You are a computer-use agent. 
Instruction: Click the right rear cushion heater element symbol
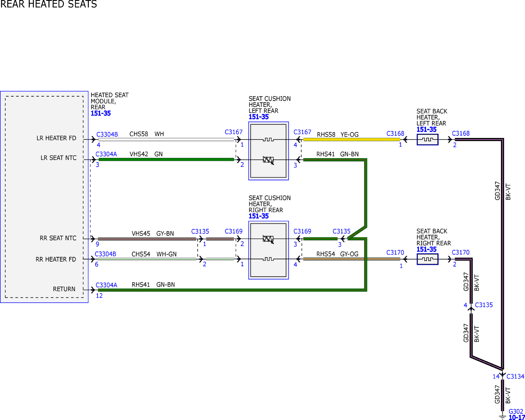(x=268, y=259)
